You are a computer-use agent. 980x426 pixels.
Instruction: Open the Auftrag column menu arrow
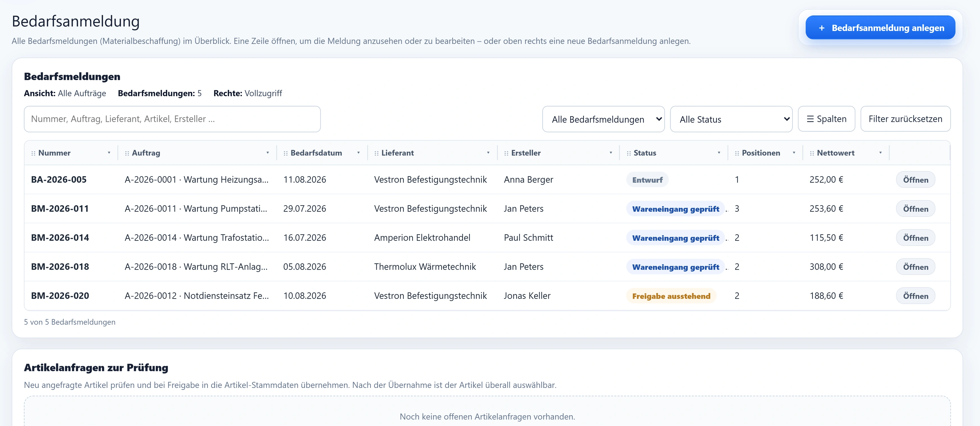(268, 153)
